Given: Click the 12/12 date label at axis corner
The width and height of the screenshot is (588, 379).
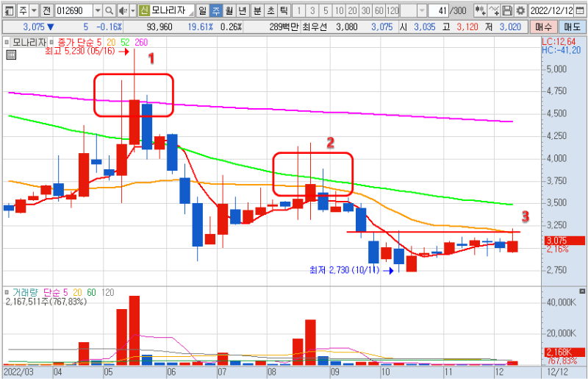Looking at the screenshot, I should (558, 372).
